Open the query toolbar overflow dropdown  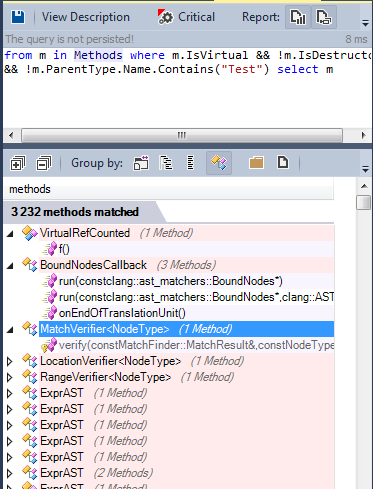tap(365, 23)
